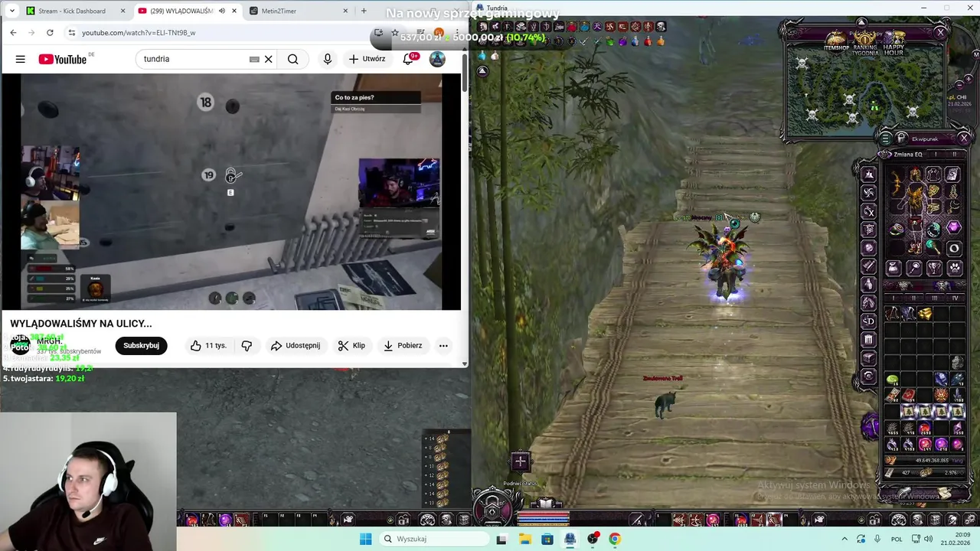The width and height of the screenshot is (980, 551).
Task: Click the purple gem equipment slot
Action: 955,227
